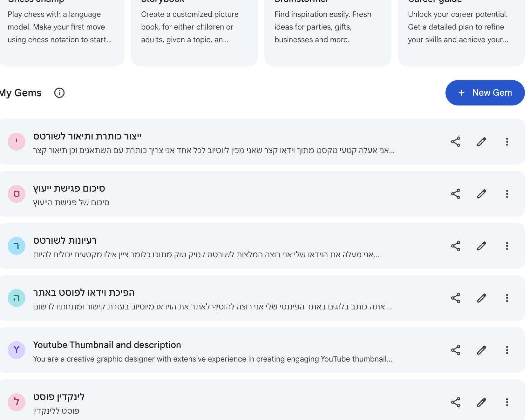
Task: Share the Youtube Thumbnail and description gem
Action: tap(456, 350)
